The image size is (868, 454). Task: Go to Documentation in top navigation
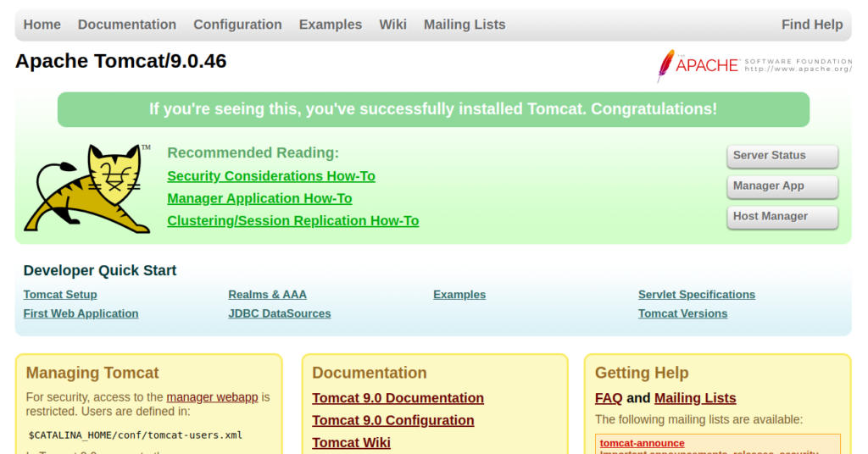pos(127,25)
